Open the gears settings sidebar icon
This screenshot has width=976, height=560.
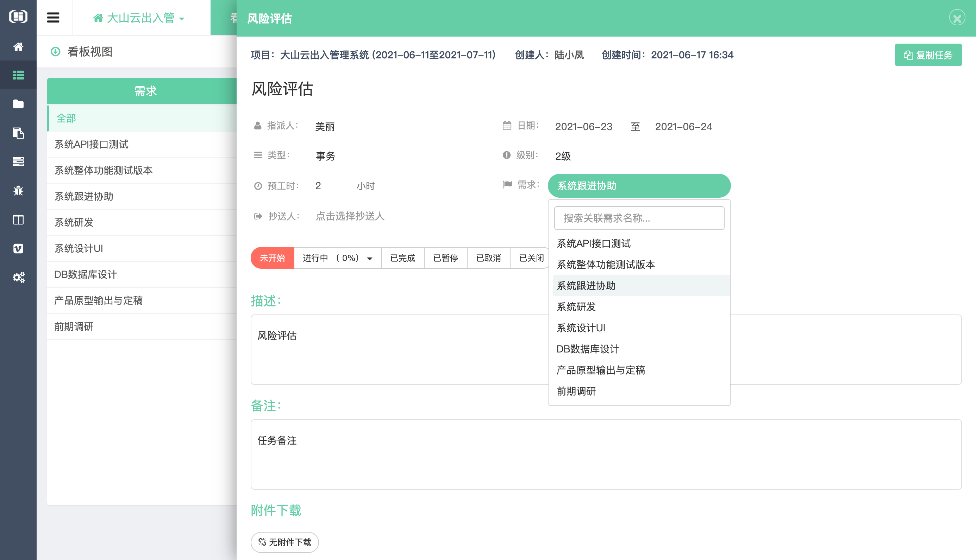pos(18,277)
